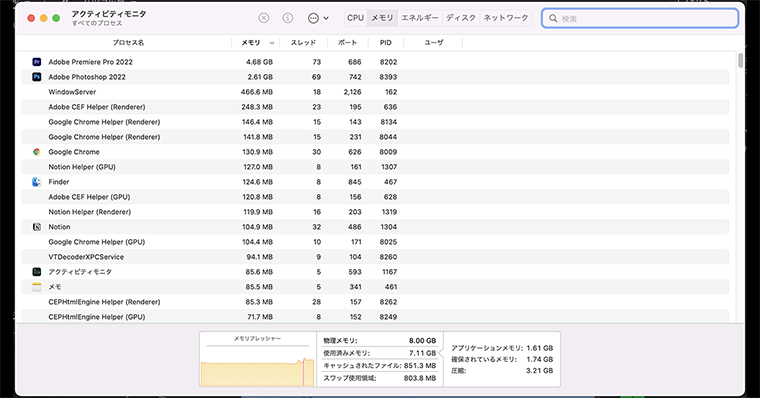
Task: Select the メモ process name
Action: click(x=55, y=287)
